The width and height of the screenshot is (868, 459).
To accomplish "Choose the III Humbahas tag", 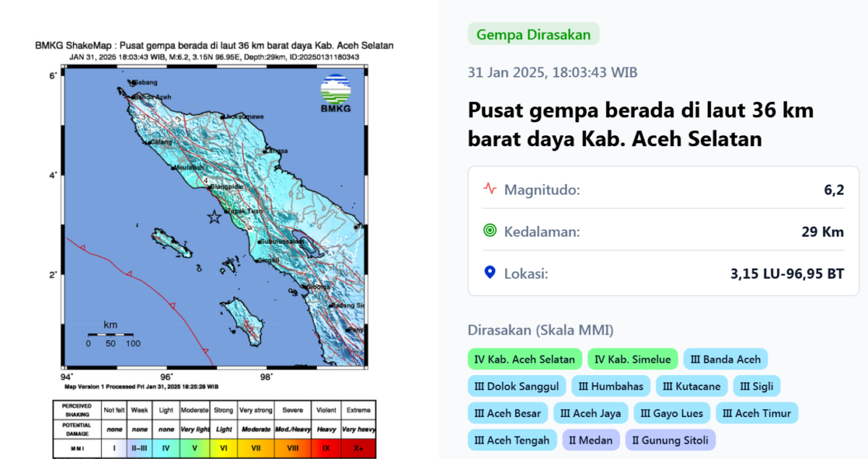I will coord(609,387).
